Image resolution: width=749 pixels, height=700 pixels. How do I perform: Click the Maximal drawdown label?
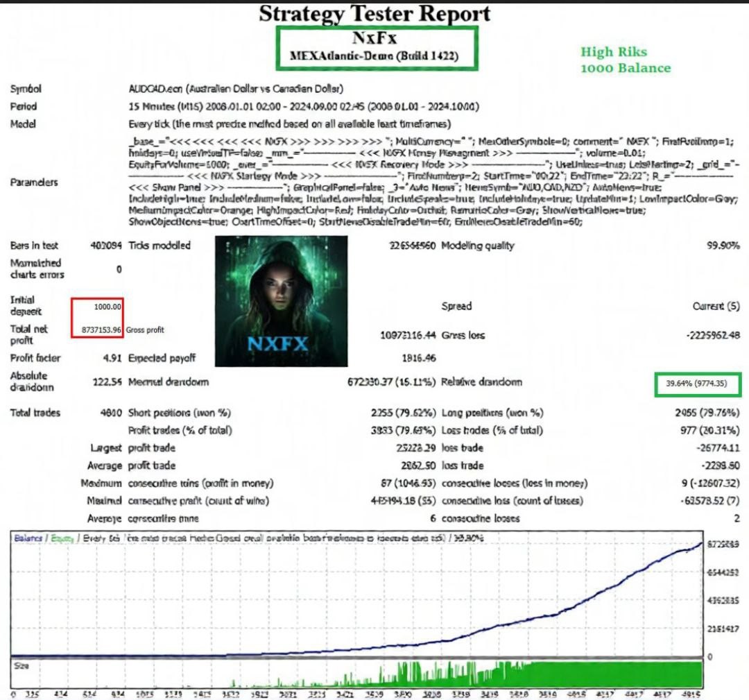(x=168, y=382)
